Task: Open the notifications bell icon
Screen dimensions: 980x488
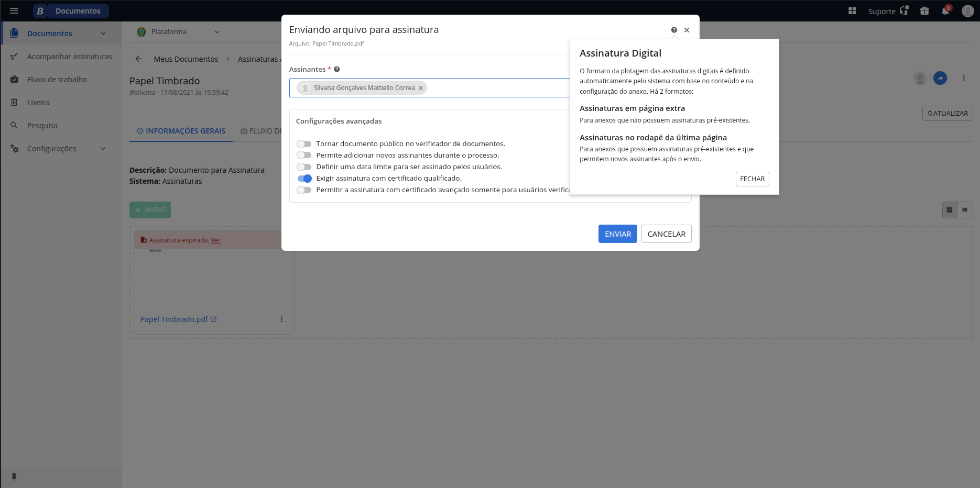Action: [x=945, y=11]
